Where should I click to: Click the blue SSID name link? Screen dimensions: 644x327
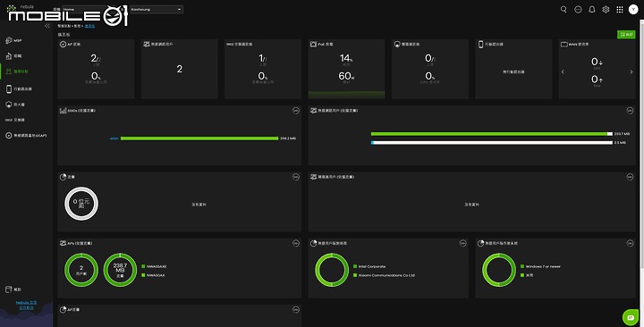coord(114,138)
